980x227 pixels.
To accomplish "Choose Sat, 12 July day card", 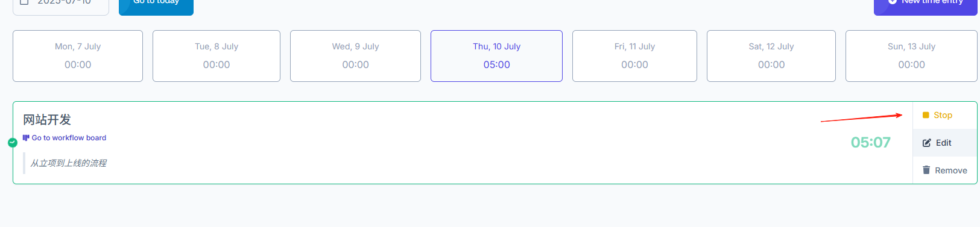I will coord(771,56).
